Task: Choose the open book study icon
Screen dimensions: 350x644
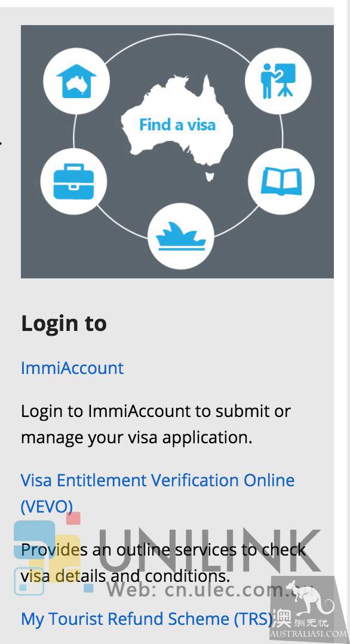Action: pyautogui.click(x=281, y=181)
